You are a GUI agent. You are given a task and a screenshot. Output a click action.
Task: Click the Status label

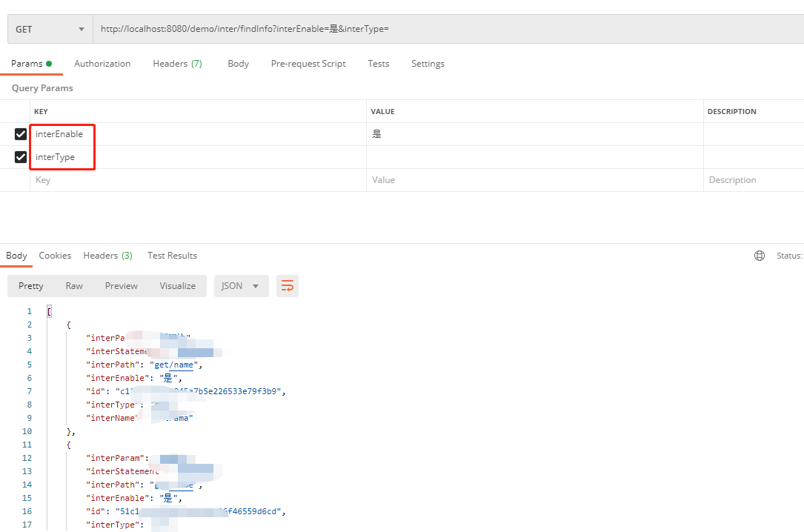click(789, 256)
